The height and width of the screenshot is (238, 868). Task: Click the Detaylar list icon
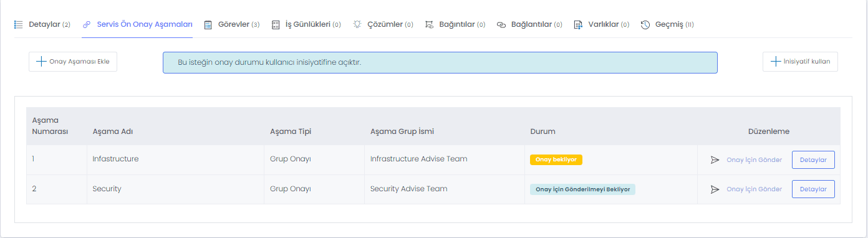(x=19, y=24)
